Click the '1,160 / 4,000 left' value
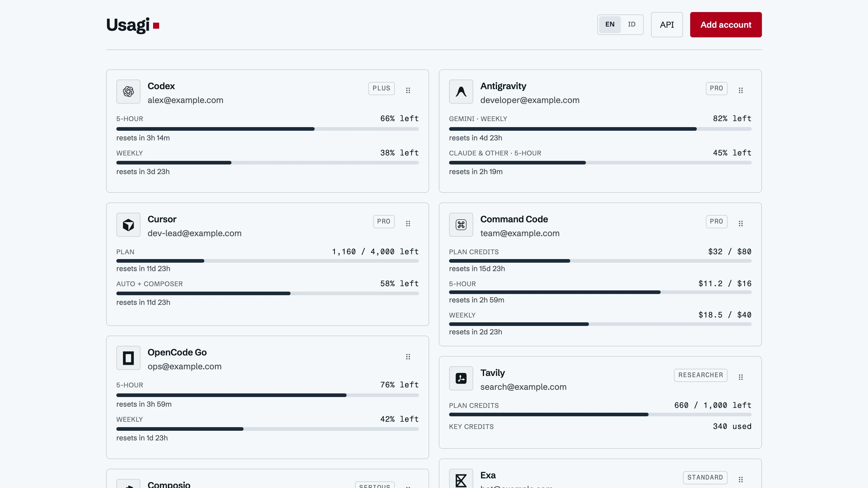Viewport: 868px width, 488px height. [375, 252]
